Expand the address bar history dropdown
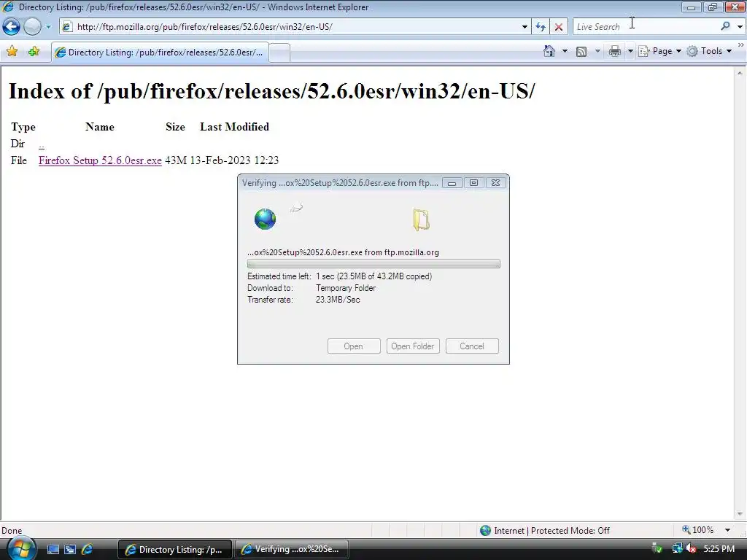The image size is (747, 560). [x=525, y=27]
